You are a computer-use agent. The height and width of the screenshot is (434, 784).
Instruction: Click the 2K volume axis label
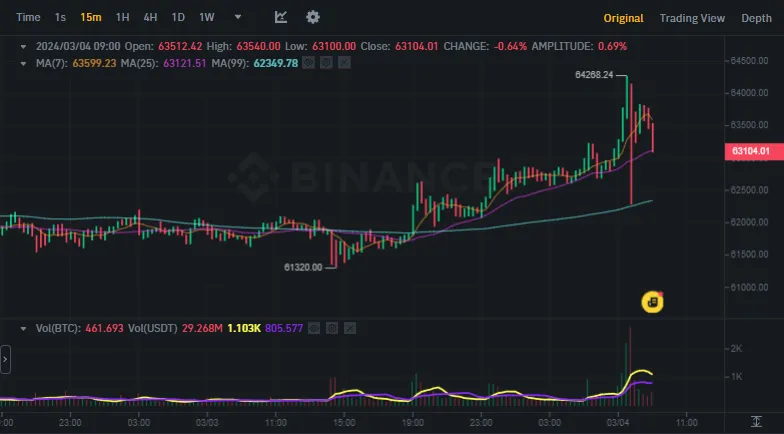point(736,348)
